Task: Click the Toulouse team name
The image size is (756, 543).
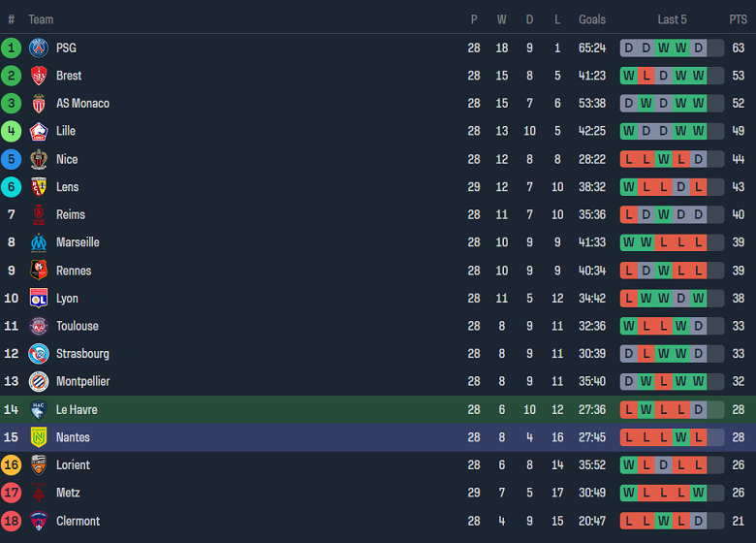Action: pos(78,326)
